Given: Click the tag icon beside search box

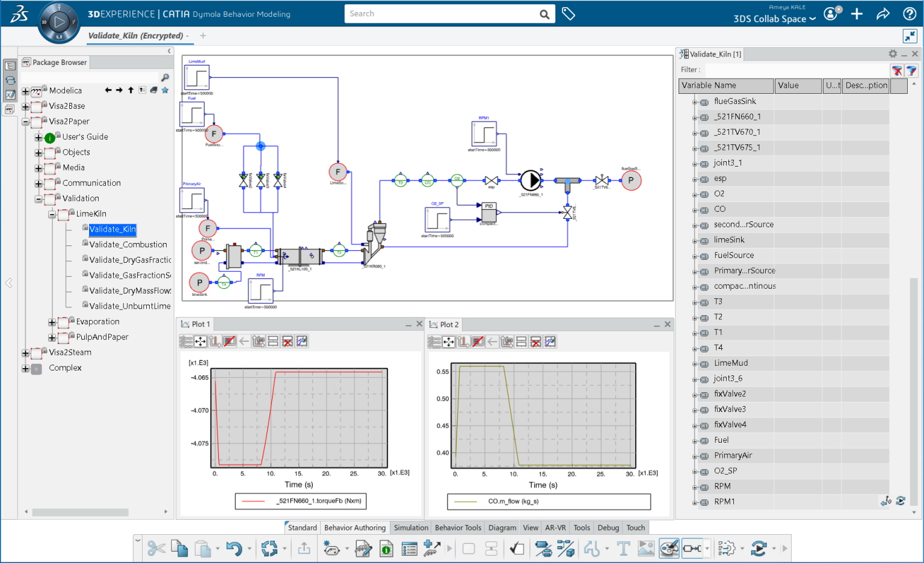Looking at the screenshot, I should point(568,14).
